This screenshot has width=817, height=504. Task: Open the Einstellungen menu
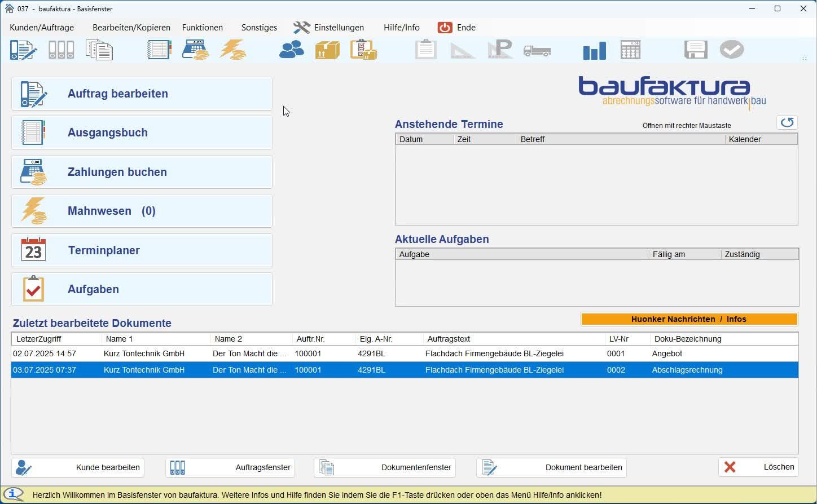tap(328, 28)
